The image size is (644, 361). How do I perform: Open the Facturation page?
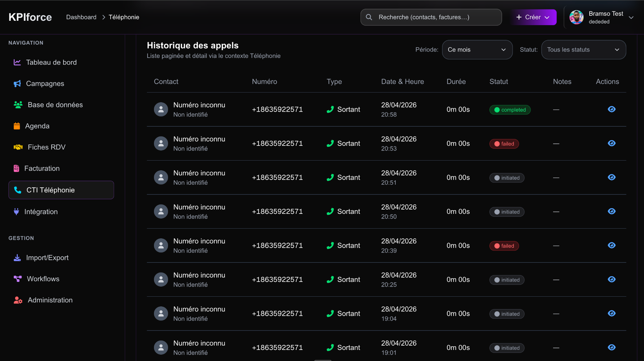[42, 168]
